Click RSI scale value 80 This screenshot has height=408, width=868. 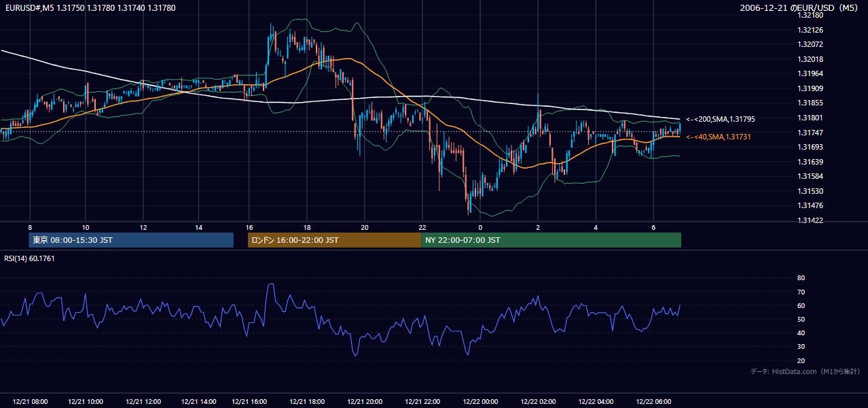801,278
